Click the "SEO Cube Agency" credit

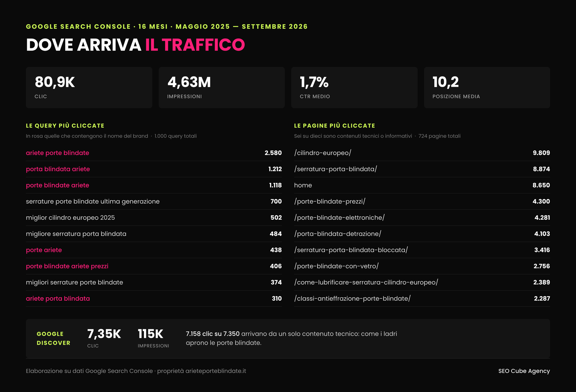524,371
